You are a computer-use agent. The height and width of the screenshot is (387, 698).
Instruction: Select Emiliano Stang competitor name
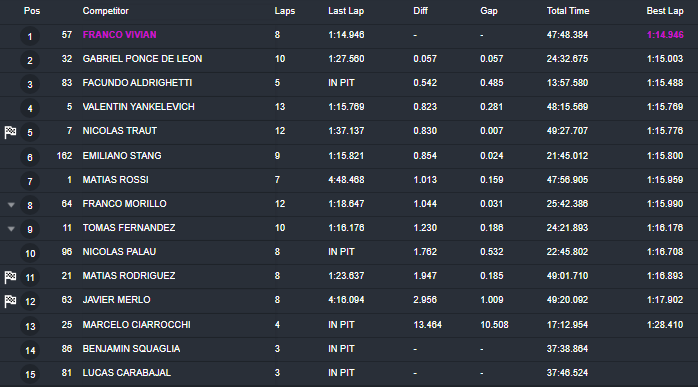click(122, 156)
